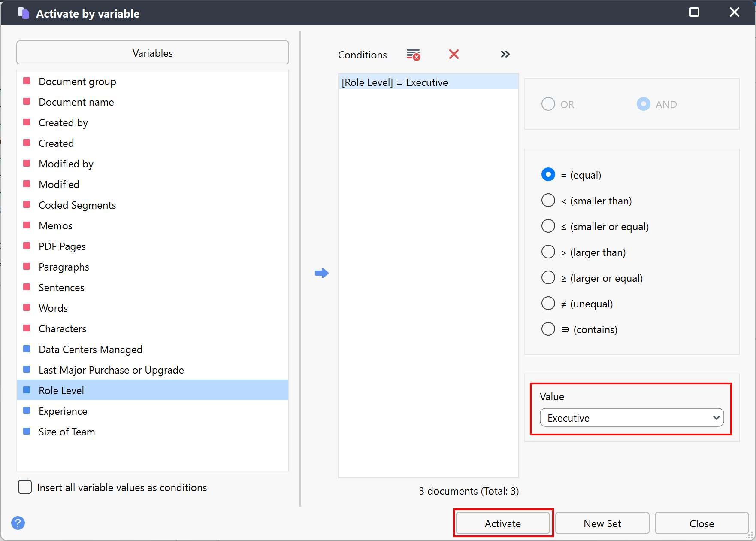Select the Document group variable
The width and height of the screenshot is (756, 541).
click(x=153, y=81)
